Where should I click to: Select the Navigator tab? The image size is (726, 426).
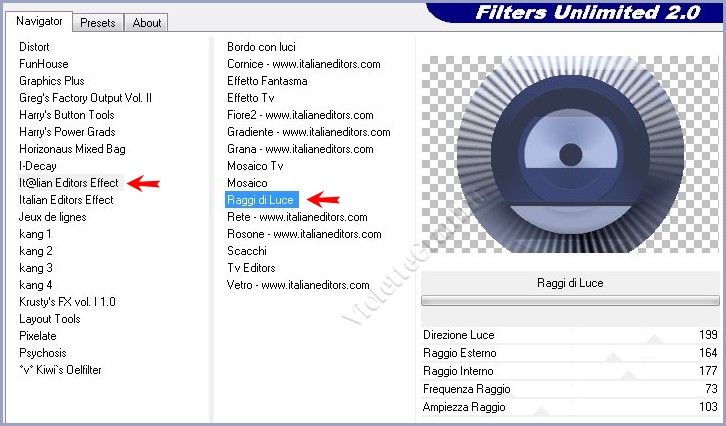point(39,21)
